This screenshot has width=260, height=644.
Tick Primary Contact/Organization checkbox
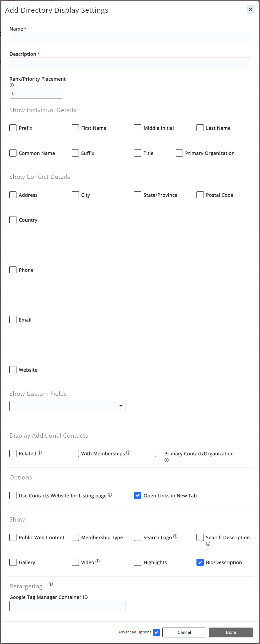click(x=159, y=453)
